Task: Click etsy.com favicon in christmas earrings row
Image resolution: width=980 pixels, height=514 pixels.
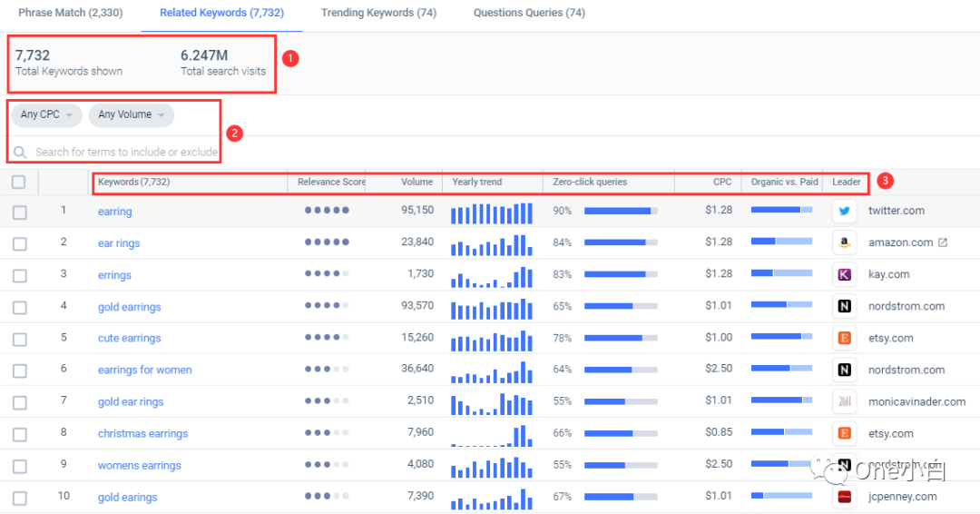Action: click(845, 433)
